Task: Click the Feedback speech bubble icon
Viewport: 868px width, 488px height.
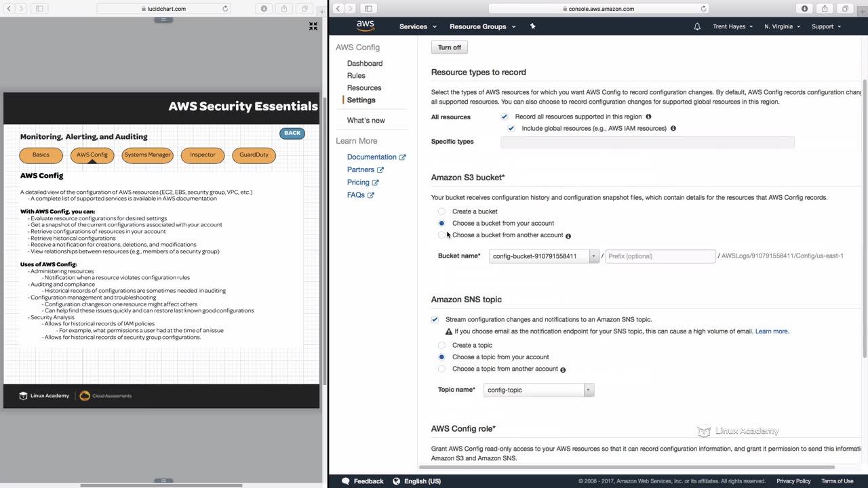Action: point(346,481)
